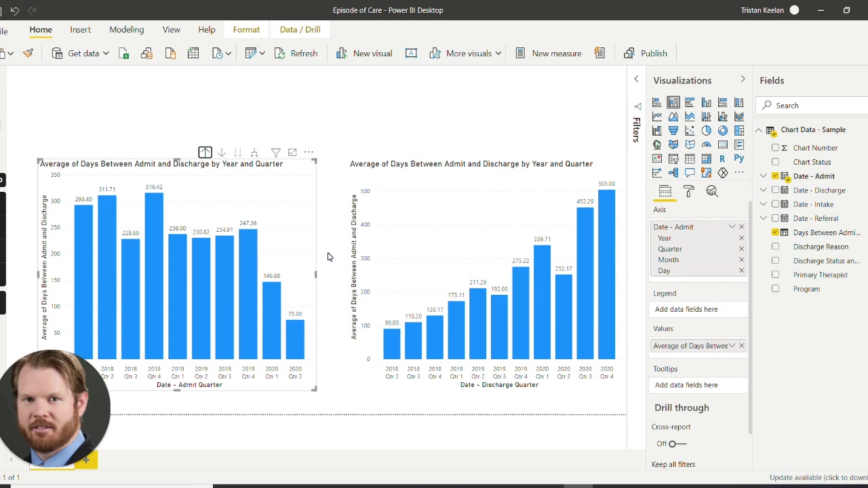868x488 pixels.
Task: Collapse the Date - Admit field
Action: point(764,176)
